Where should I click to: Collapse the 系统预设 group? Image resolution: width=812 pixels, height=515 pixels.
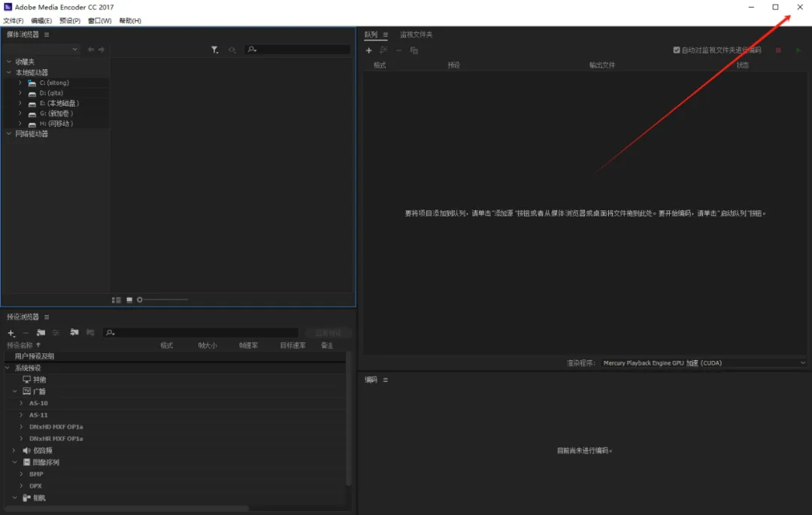(x=8, y=368)
